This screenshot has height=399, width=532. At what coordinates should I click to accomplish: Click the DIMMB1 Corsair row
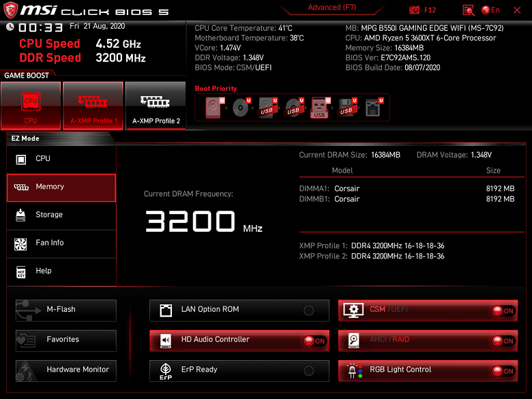(407, 199)
